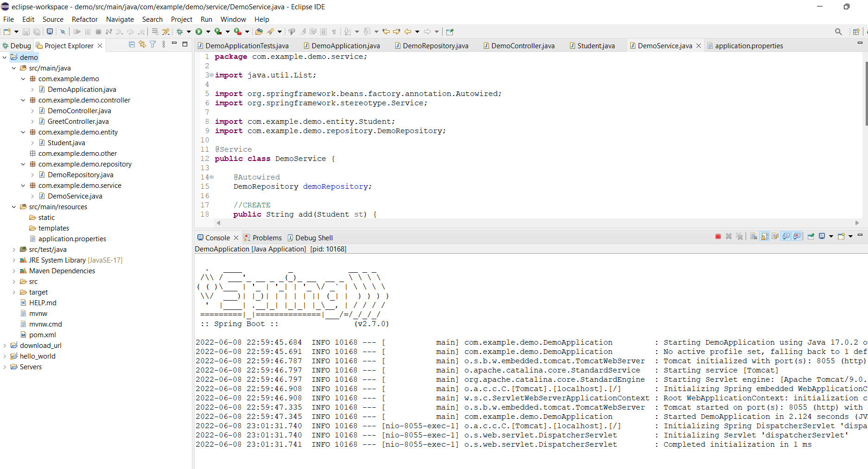Expand the hello_world project
The height and width of the screenshot is (469, 868).
5,356
